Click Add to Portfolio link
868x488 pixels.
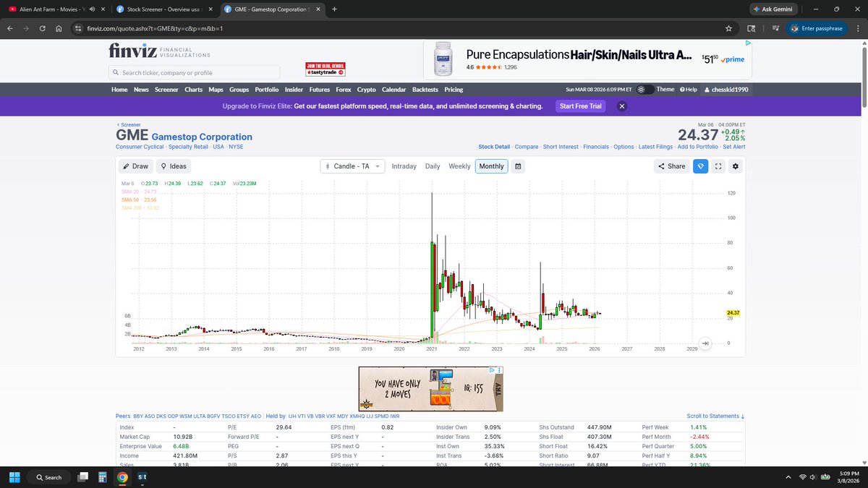click(x=698, y=147)
